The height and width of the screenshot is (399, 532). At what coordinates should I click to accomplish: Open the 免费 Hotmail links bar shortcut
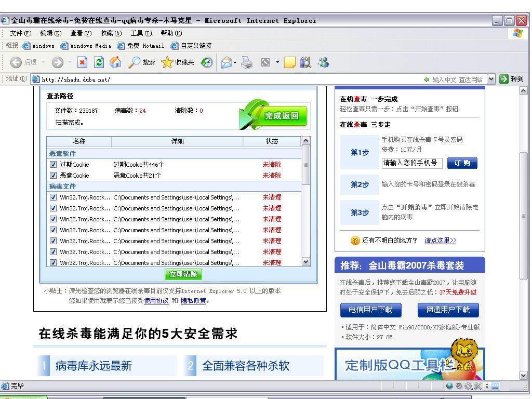pos(140,46)
